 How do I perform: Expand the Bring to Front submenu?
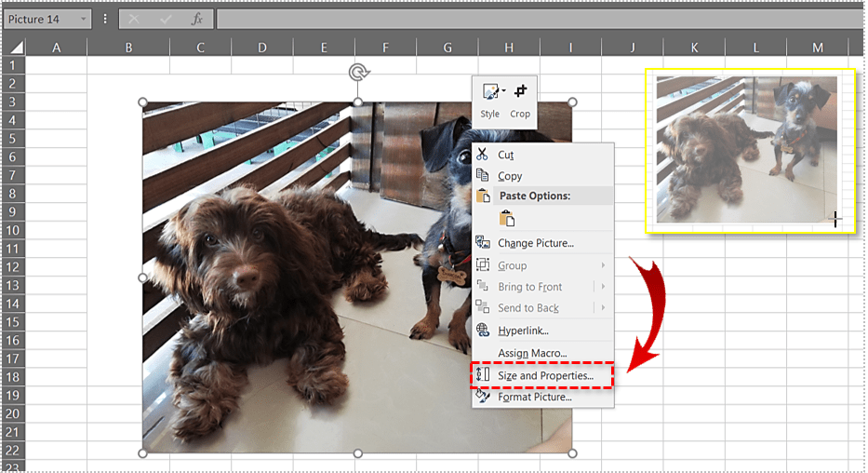click(x=603, y=287)
